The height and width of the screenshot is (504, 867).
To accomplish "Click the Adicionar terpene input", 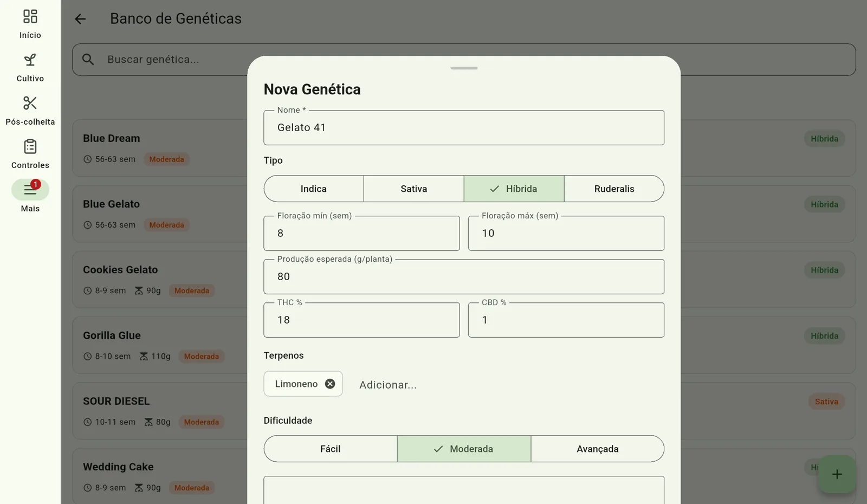I will click(x=388, y=385).
